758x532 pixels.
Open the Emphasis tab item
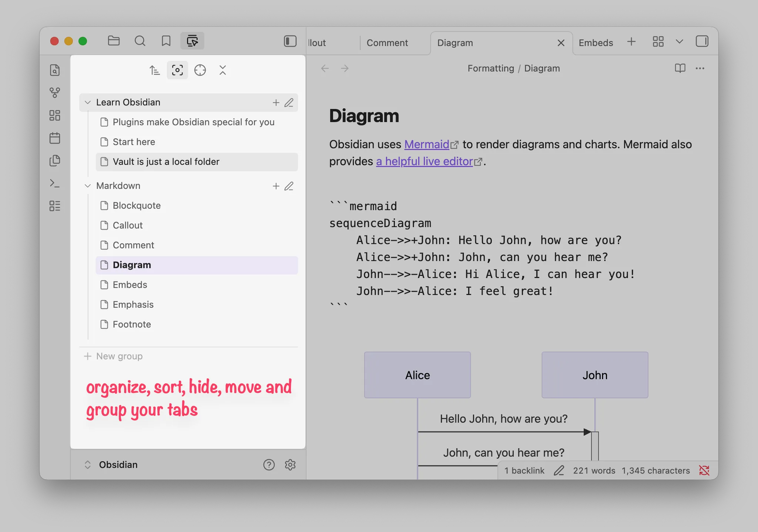pos(197,305)
